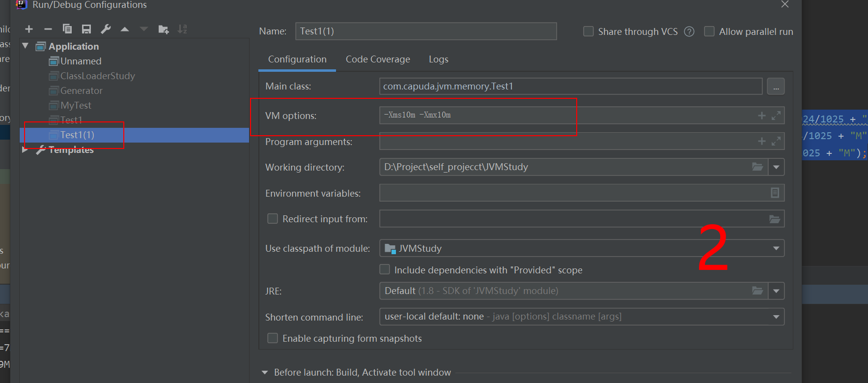The width and height of the screenshot is (868, 383).
Task: Click the Name input field
Action: point(426,31)
